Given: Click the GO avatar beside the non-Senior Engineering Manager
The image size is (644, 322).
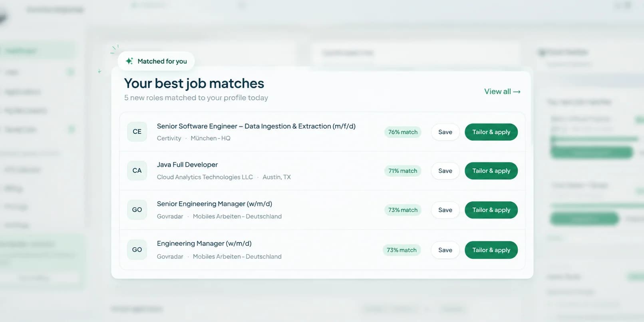Looking at the screenshot, I should coord(137,250).
